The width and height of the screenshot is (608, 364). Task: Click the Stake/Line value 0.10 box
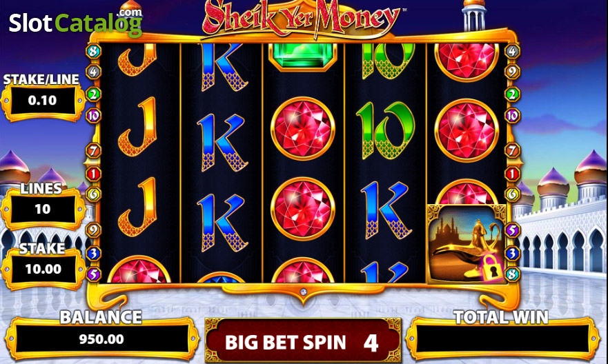[x=43, y=101]
